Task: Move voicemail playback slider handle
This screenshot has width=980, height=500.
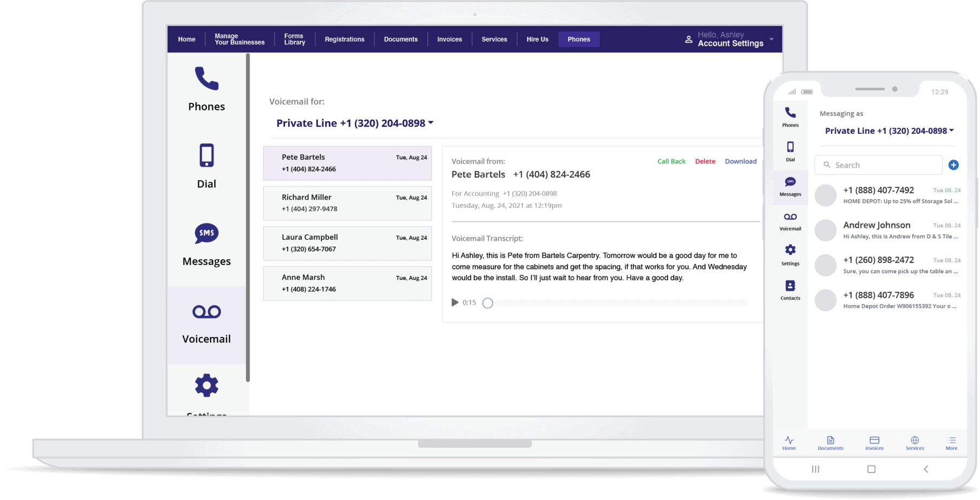Action: (x=488, y=303)
